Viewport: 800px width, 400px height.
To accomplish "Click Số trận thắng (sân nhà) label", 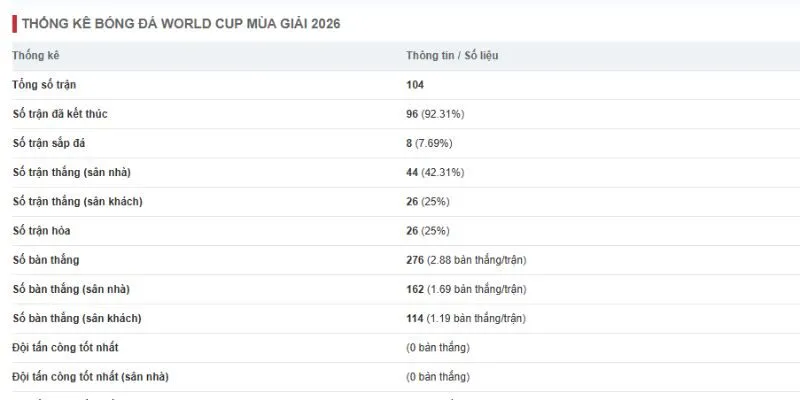I will 71,172.
